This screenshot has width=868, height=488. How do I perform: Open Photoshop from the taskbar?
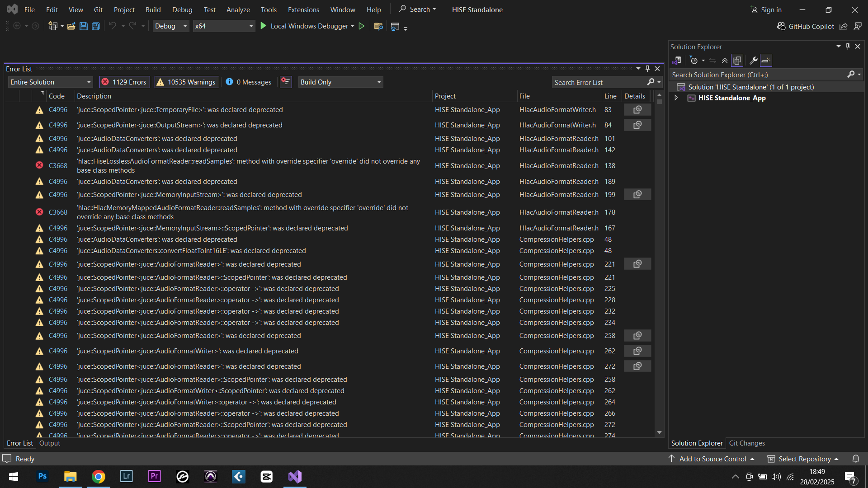click(42, 476)
